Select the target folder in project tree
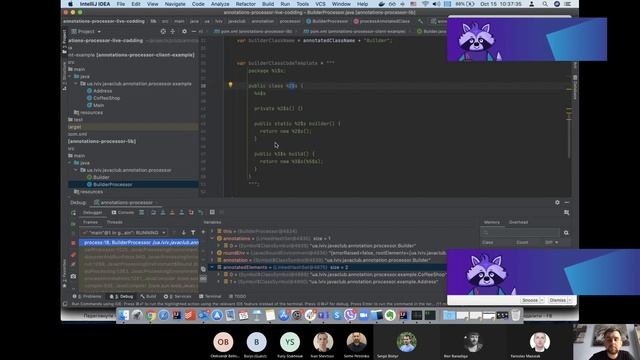640x360 pixels. tap(133, 127)
